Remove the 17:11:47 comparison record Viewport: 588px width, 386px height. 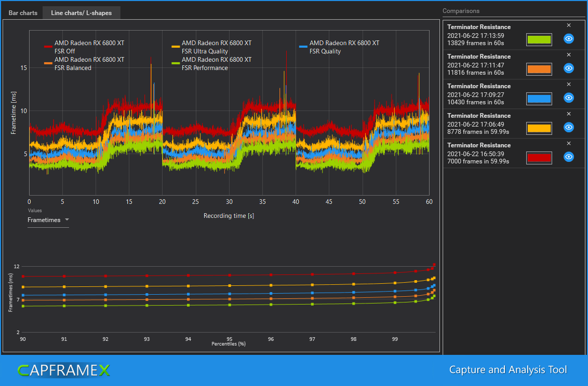point(568,54)
